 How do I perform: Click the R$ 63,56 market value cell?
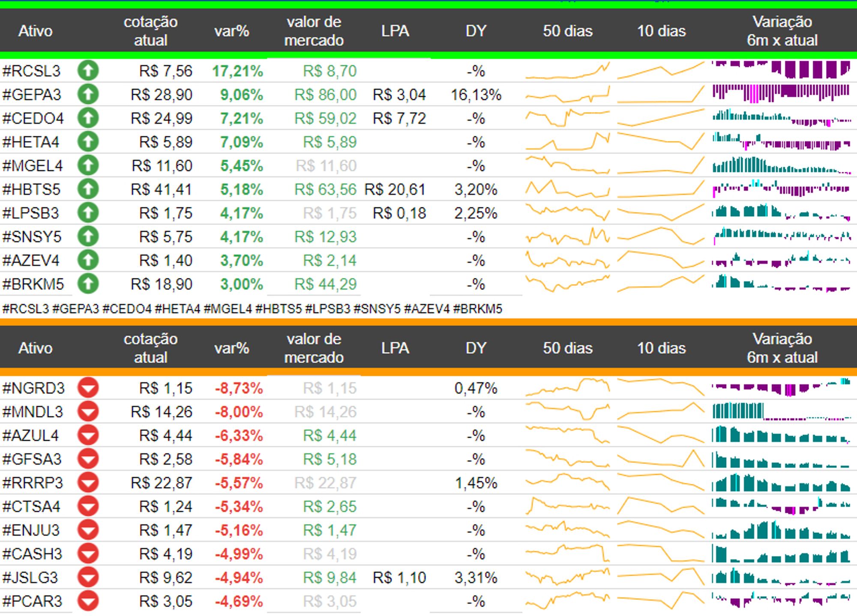click(x=326, y=189)
